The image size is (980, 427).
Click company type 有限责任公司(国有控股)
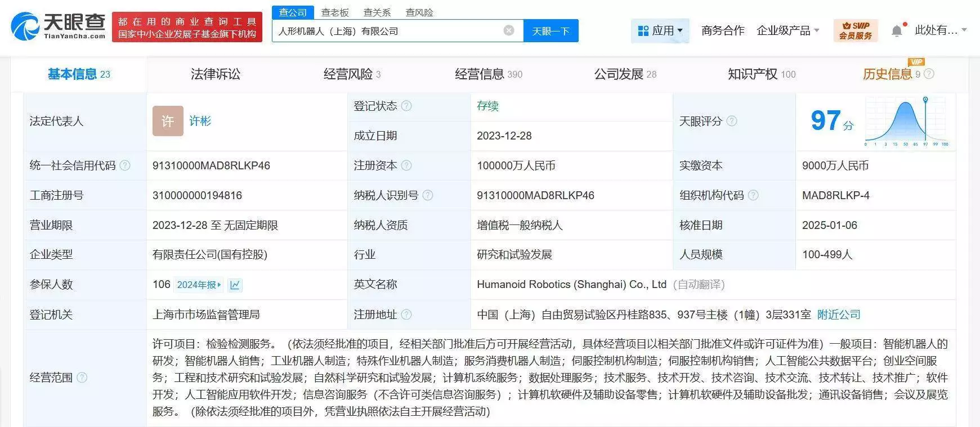[x=210, y=254]
